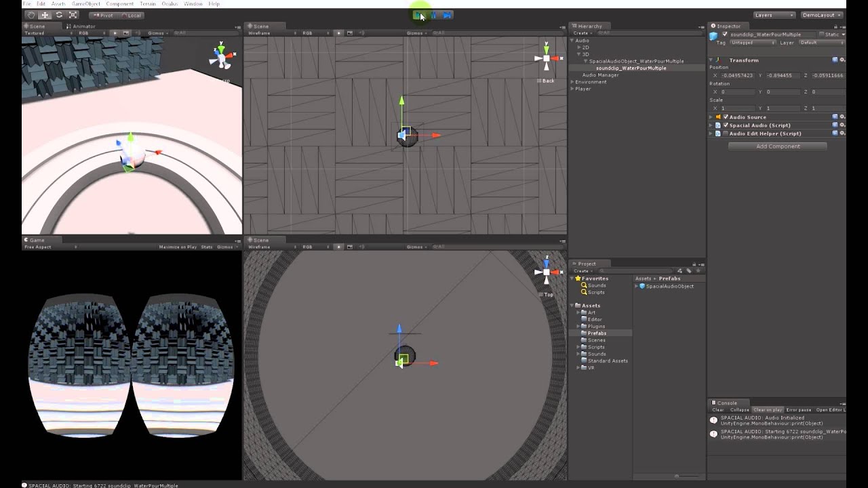The width and height of the screenshot is (868, 488).
Task: Select the Move tool in the toolbar
Action: [x=45, y=15]
